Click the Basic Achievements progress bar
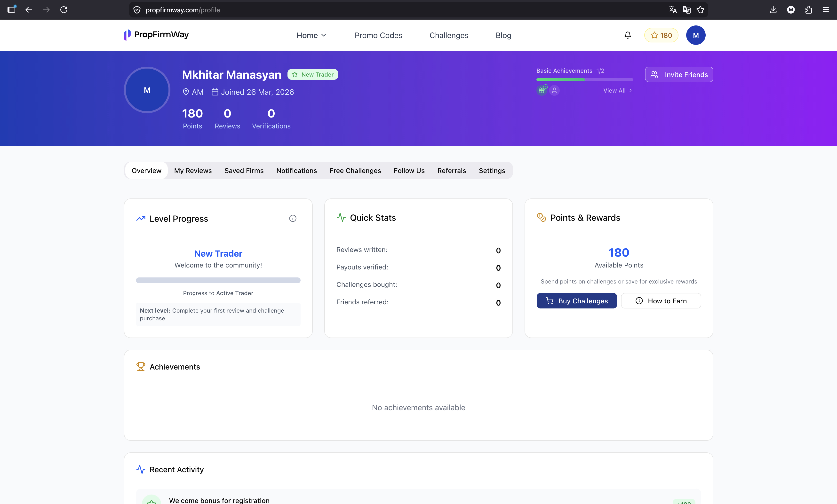This screenshot has width=837, height=504. [585, 80]
